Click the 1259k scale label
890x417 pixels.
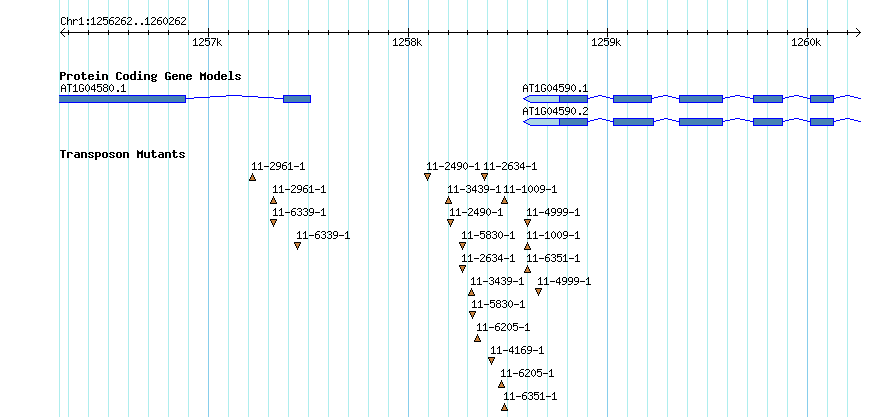click(x=606, y=43)
